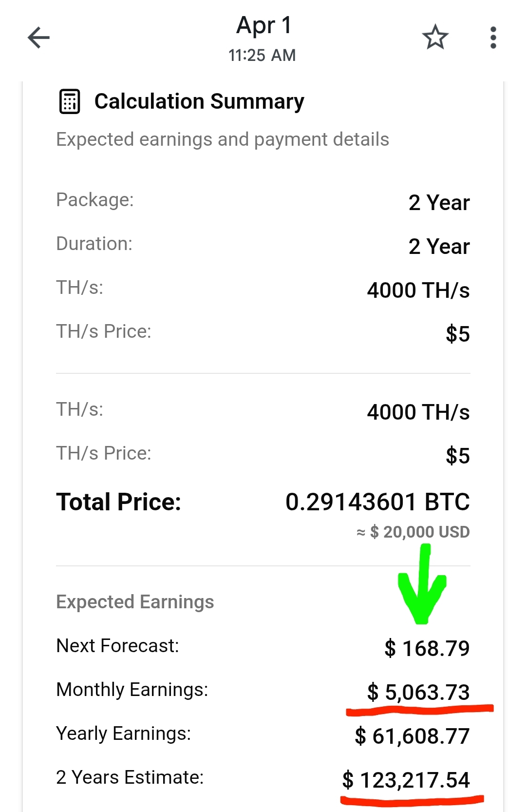Tap the back arrow icon

tap(39, 38)
